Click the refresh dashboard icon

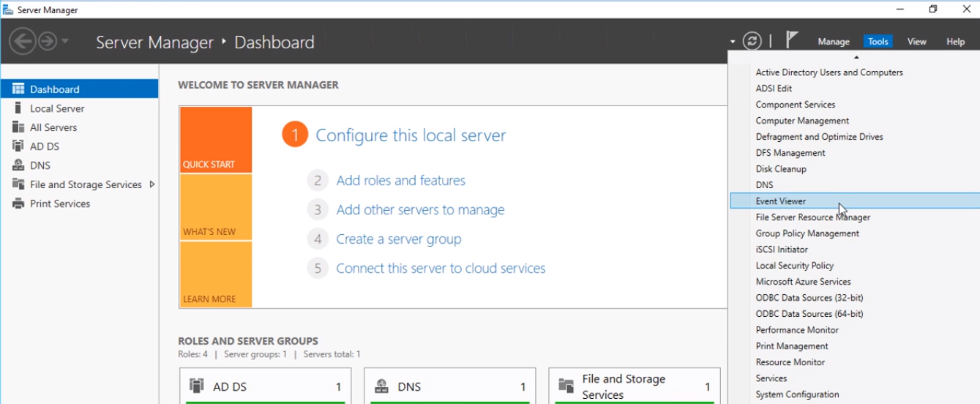[x=752, y=42]
